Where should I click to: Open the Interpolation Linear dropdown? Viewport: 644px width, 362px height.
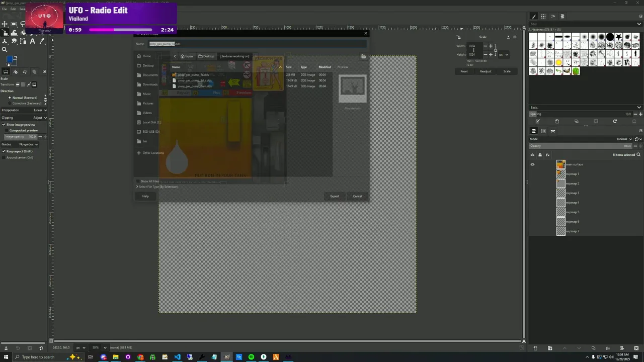(24, 110)
